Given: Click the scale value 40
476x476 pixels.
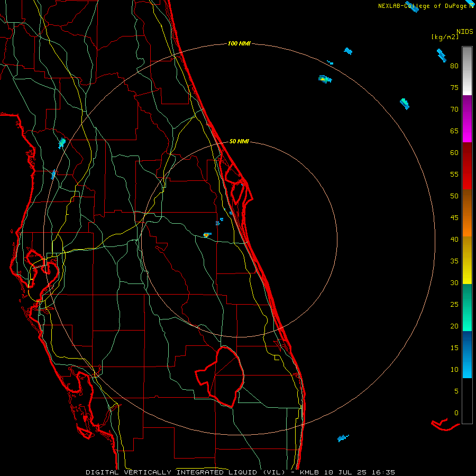Looking at the screenshot, I should click(x=454, y=239).
